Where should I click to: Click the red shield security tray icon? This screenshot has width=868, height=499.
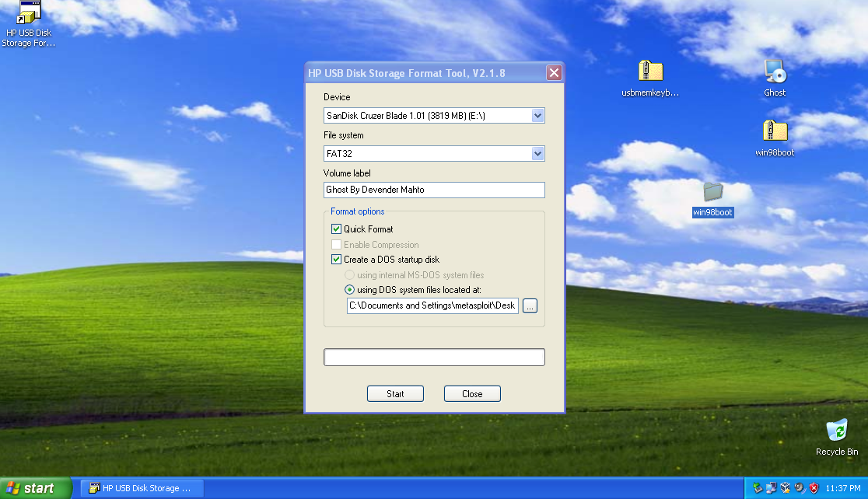[x=814, y=488]
